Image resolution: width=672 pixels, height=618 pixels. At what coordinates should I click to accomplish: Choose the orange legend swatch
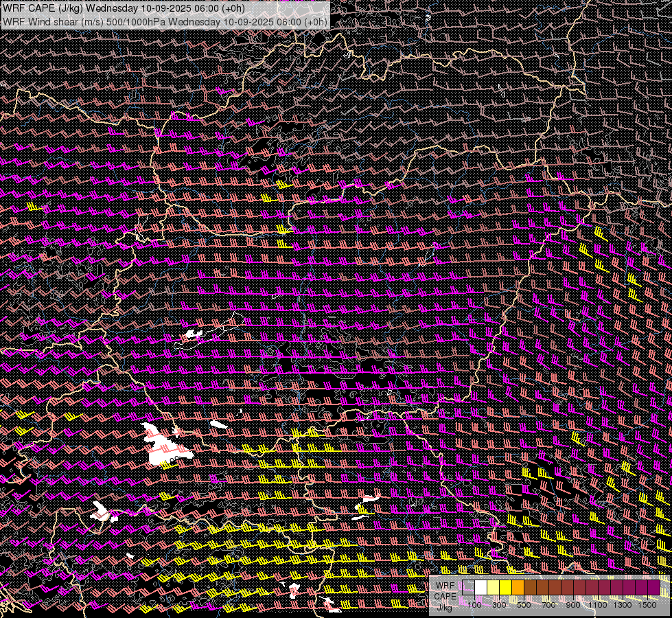[x=518, y=588]
